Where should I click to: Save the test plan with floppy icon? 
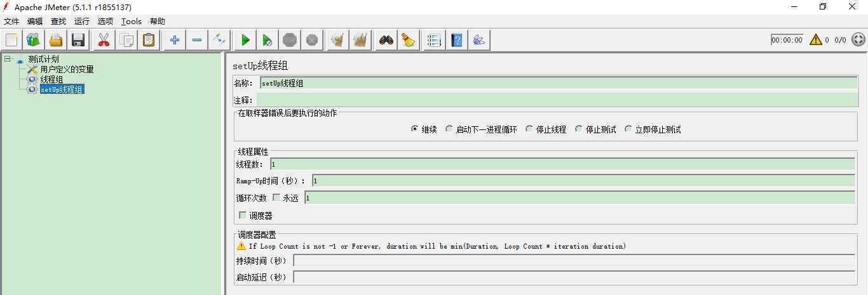click(78, 40)
